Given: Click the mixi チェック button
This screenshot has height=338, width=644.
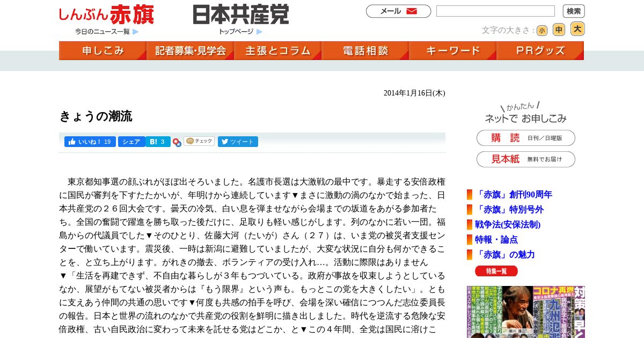Looking at the screenshot, I should tap(199, 141).
